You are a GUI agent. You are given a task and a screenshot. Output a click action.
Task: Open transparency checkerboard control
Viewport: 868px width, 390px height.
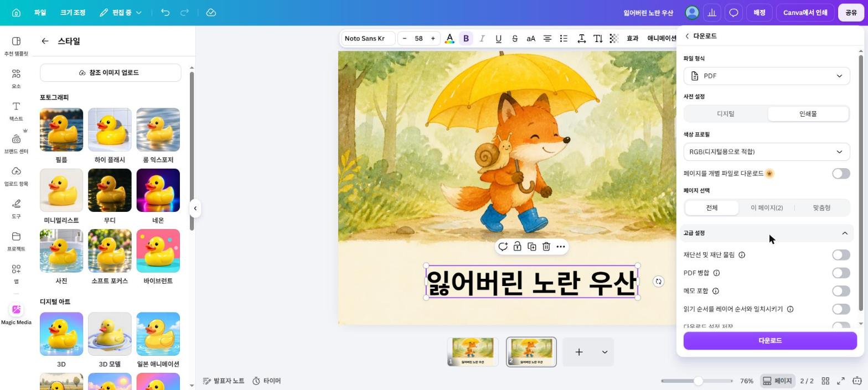[x=614, y=38]
